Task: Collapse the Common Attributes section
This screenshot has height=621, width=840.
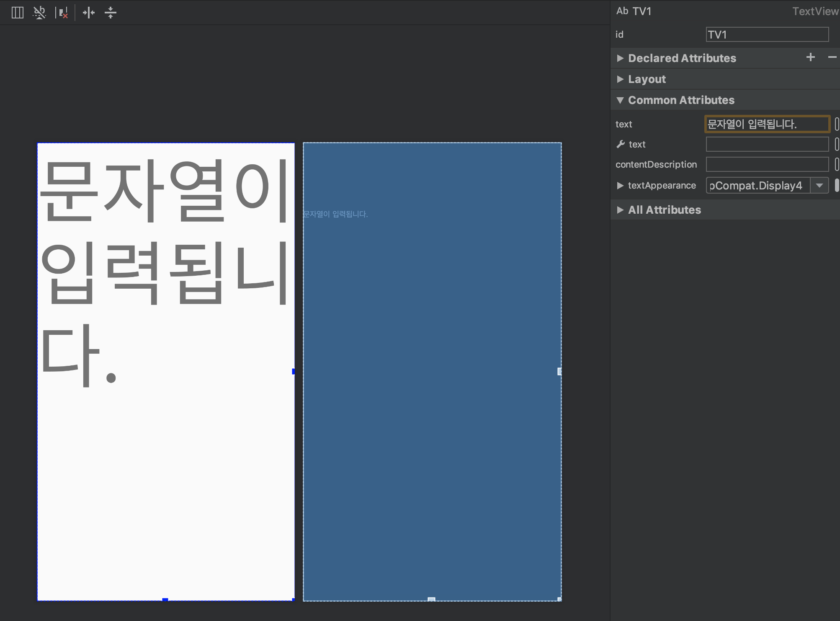Action: coord(620,100)
